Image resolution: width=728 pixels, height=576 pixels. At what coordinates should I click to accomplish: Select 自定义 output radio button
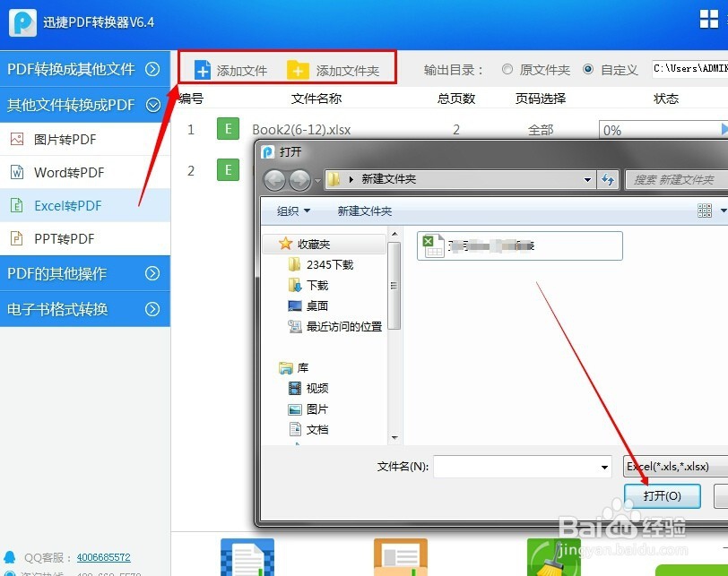point(588,70)
